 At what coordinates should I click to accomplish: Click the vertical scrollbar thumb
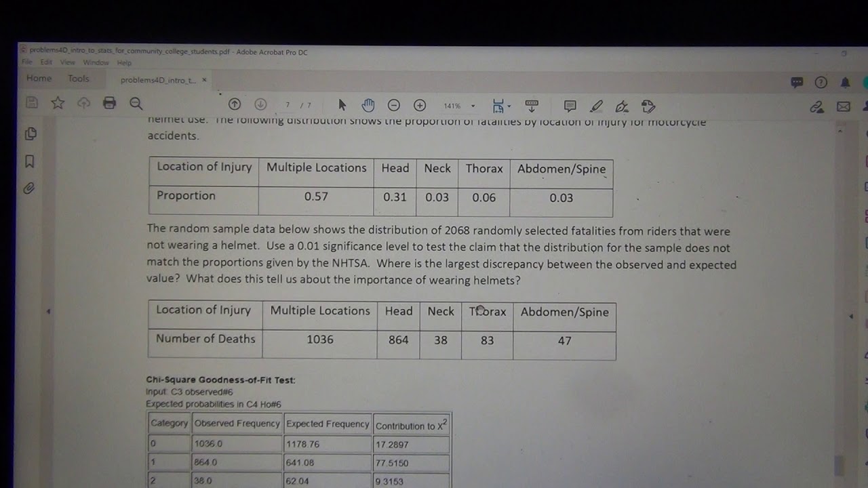click(x=840, y=466)
